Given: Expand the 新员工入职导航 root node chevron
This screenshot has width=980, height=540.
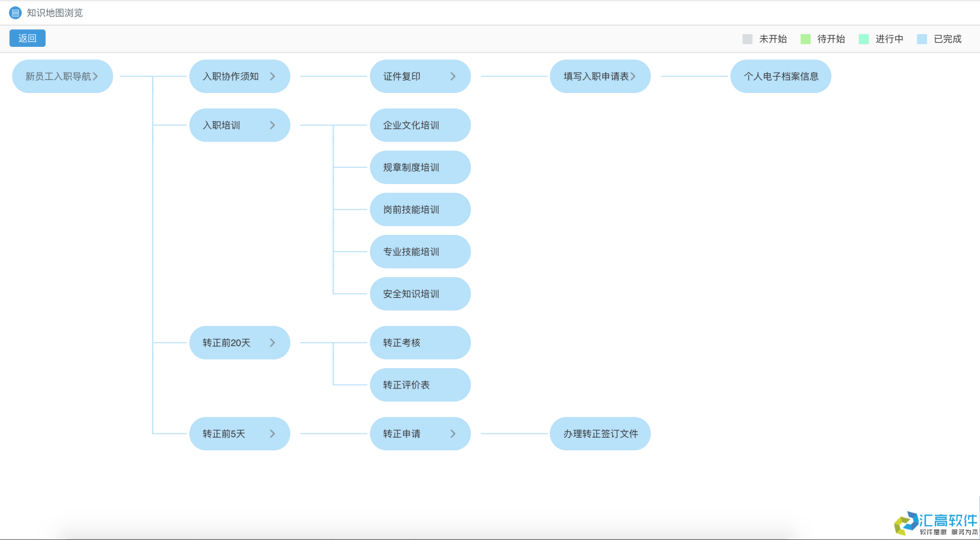Looking at the screenshot, I should point(96,76).
